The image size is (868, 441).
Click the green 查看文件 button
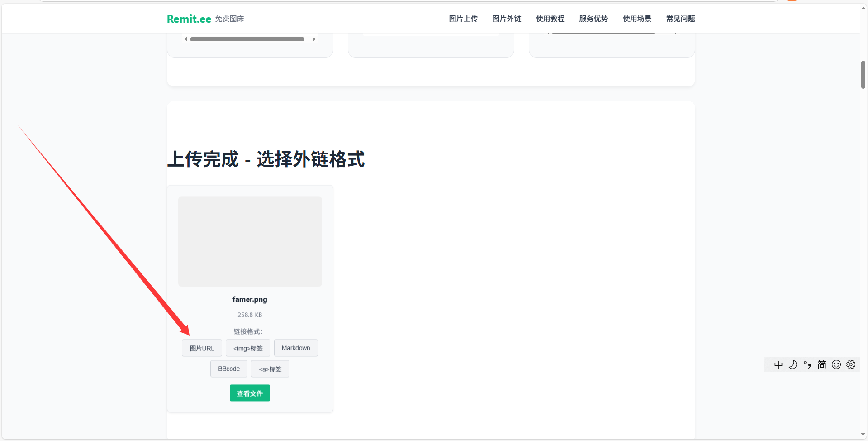[250, 393]
